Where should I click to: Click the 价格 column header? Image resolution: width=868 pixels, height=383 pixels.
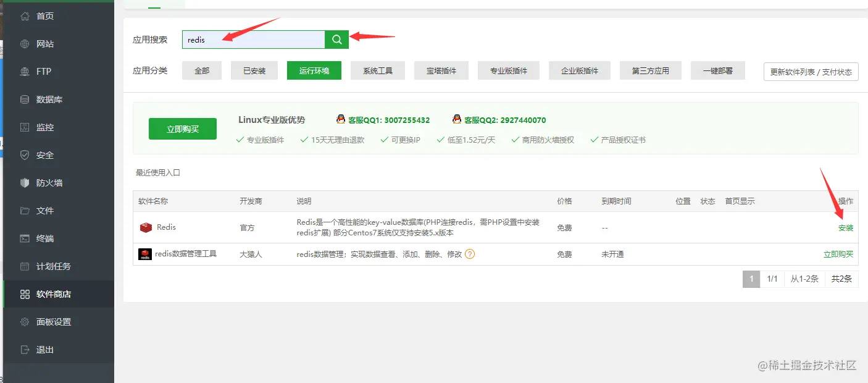tap(564, 201)
